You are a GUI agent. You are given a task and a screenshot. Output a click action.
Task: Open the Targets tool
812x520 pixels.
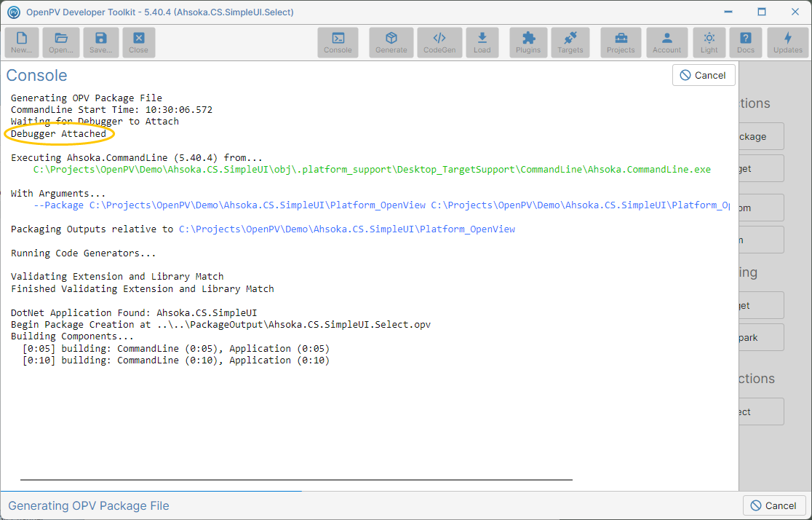(570, 42)
